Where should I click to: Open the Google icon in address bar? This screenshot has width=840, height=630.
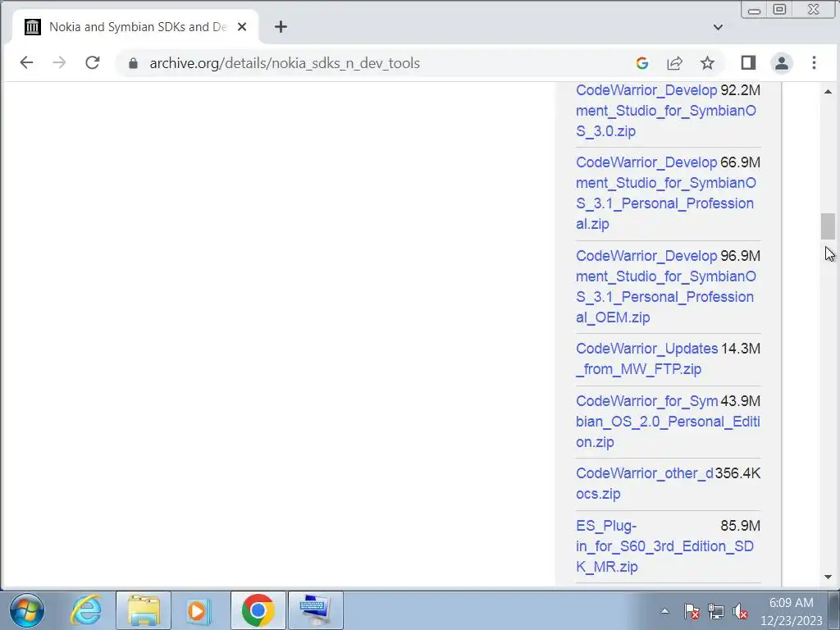641,63
